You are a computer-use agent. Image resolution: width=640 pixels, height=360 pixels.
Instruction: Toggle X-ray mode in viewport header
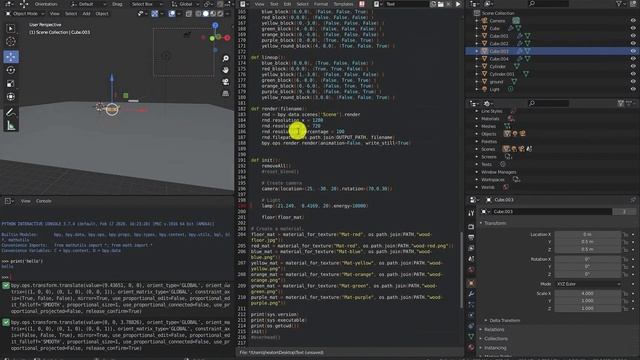[x=189, y=13]
